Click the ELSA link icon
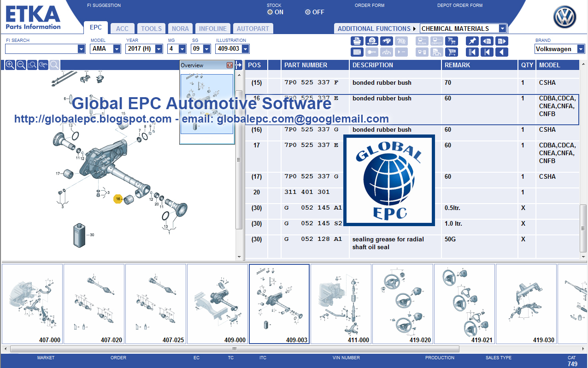 [422, 41]
